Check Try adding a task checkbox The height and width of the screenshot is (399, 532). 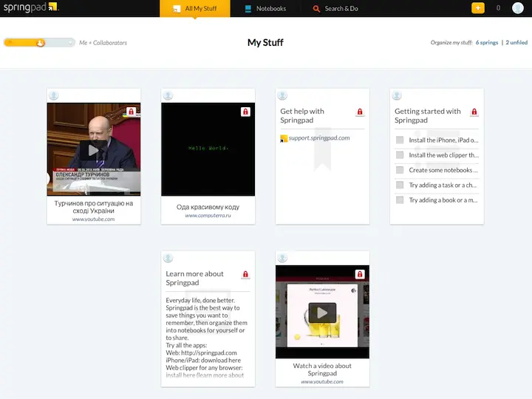coord(400,185)
